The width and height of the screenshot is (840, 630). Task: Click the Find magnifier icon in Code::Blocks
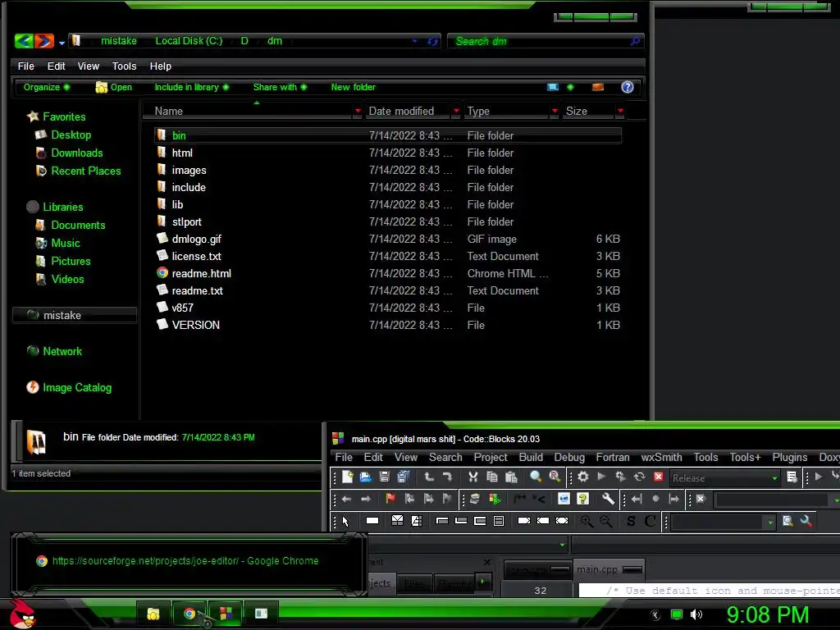click(x=535, y=477)
